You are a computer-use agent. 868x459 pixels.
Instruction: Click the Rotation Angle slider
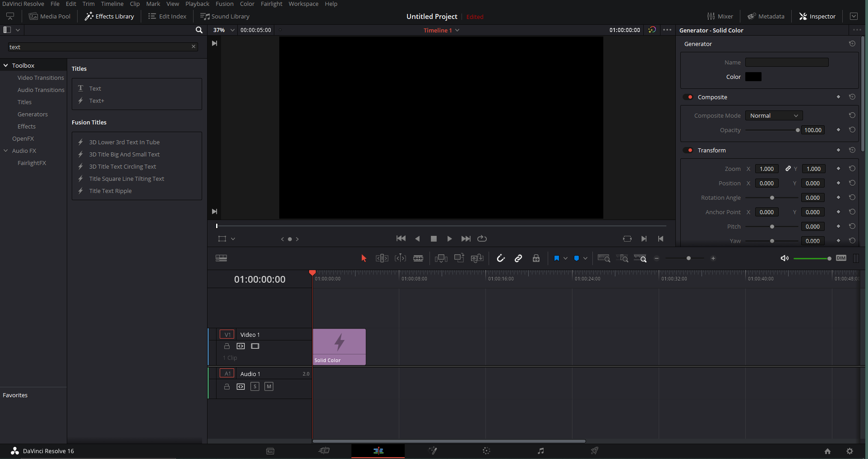pyautogui.click(x=772, y=198)
